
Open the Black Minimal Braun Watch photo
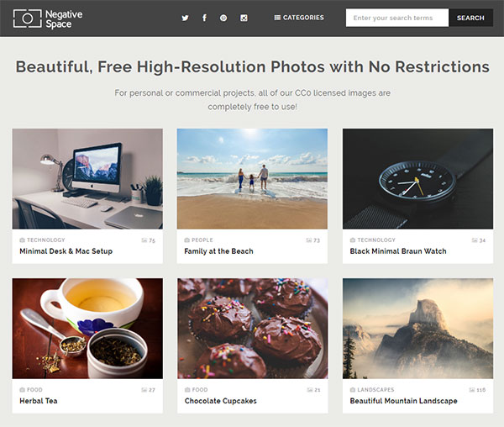[417, 179]
